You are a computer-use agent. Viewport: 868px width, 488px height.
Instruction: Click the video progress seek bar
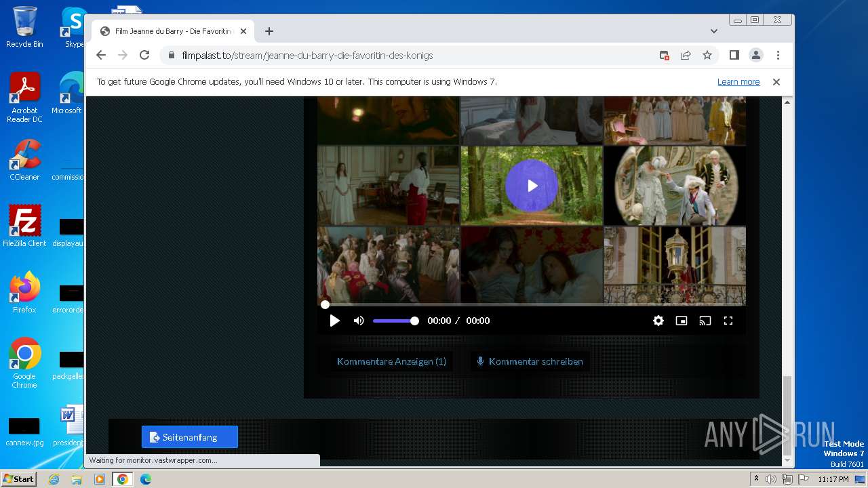[x=532, y=304]
